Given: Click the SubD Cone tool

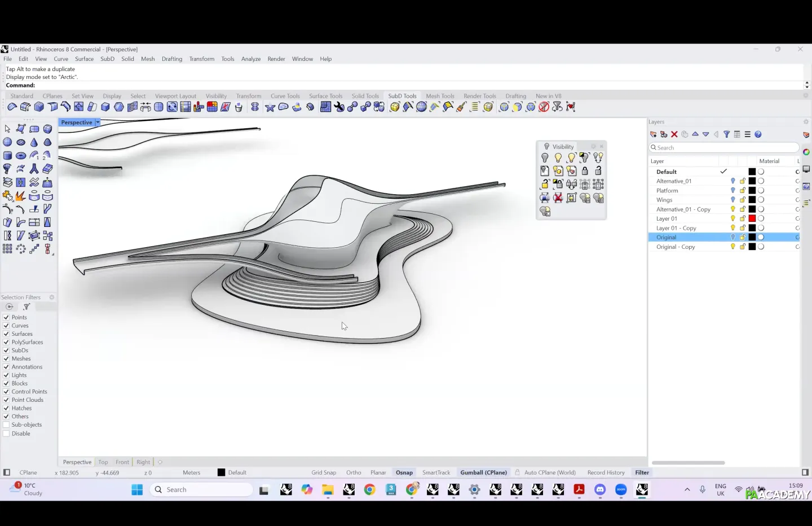Looking at the screenshot, I should pos(34,142).
